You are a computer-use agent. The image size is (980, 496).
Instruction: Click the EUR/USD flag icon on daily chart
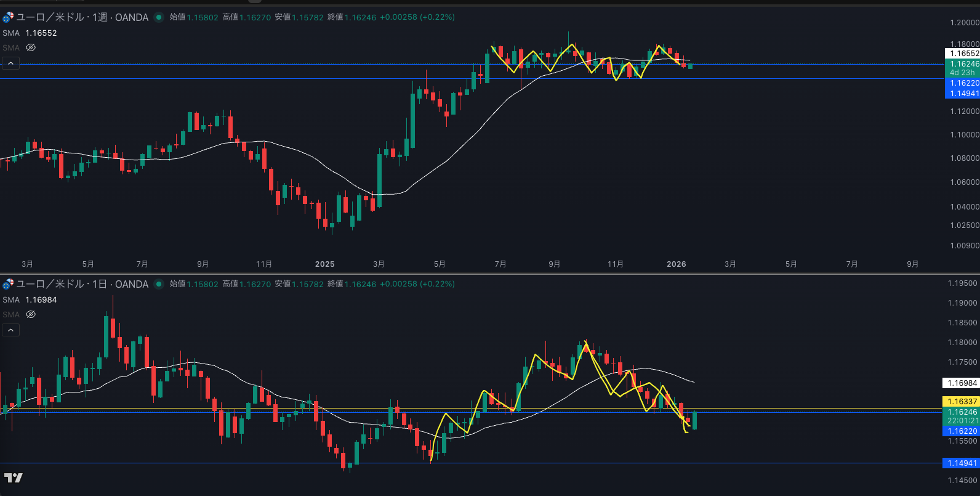coord(8,284)
